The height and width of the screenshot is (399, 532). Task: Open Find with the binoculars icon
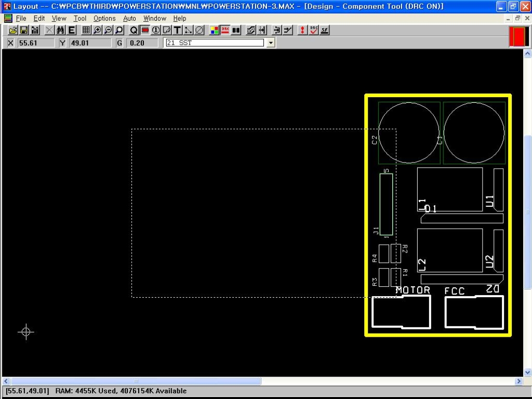[60, 30]
